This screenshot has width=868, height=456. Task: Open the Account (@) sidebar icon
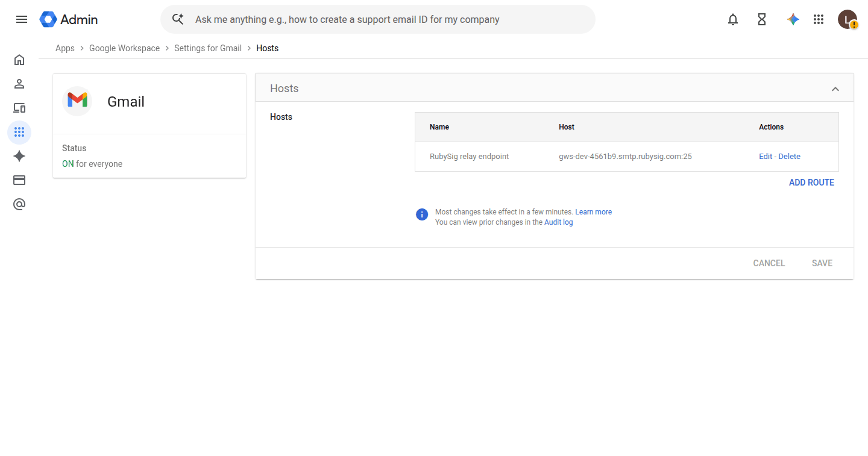[x=19, y=204]
